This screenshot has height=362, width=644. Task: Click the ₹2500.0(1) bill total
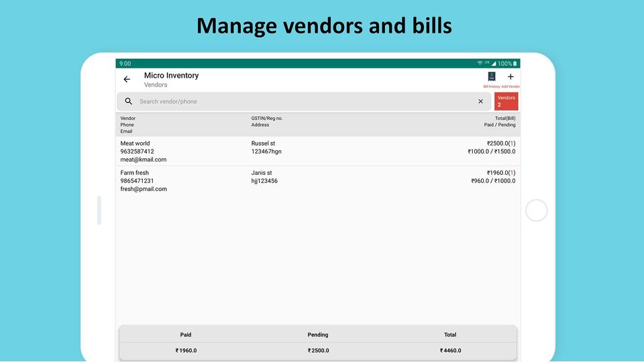coord(500,143)
